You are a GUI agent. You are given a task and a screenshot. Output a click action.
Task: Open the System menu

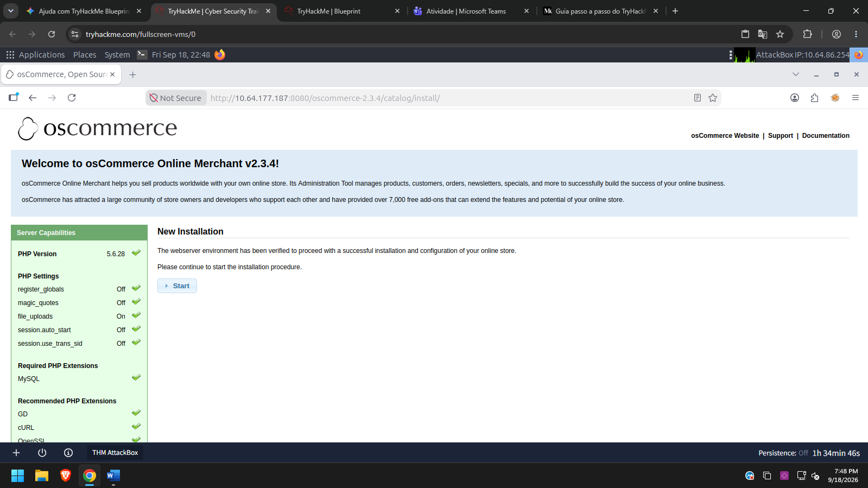coord(117,55)
